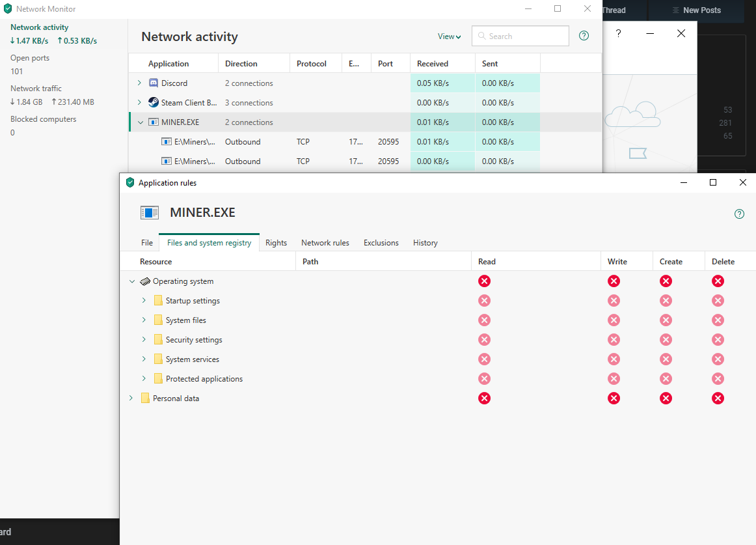Click the Sent column header
Screen dimensions: 756x545
[507, 64]
